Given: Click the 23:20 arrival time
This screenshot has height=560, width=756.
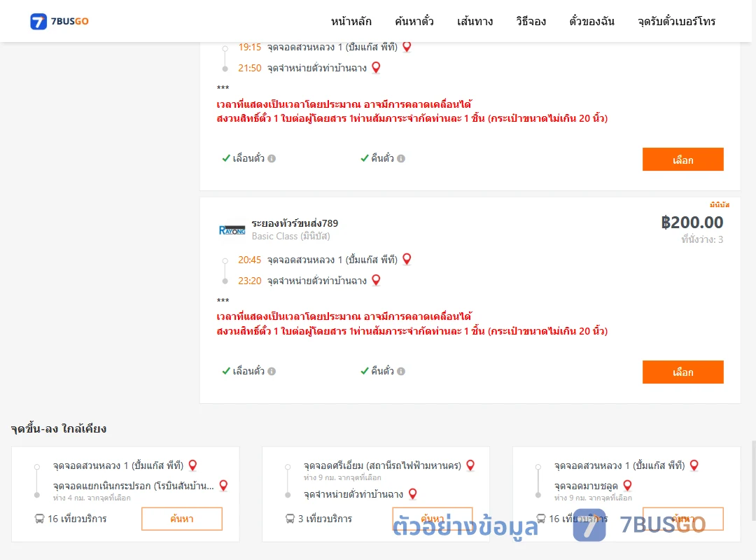Looking at the screenshot, I should (x=249, y=281).
